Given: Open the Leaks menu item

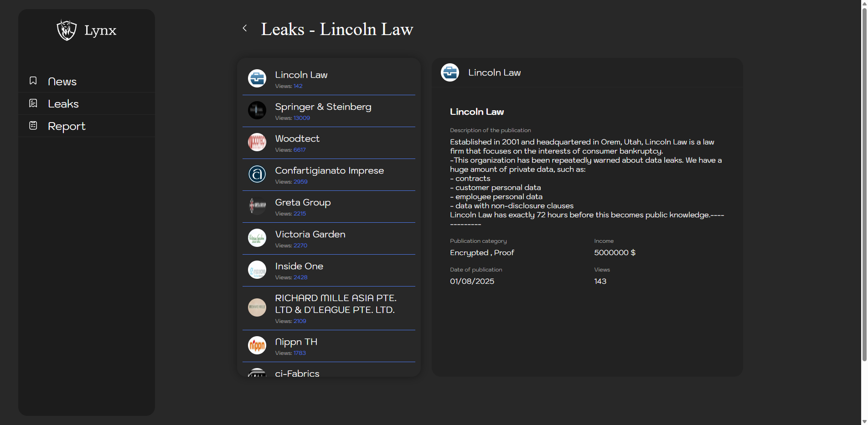Looking at the screenshot, I should click(63, 104).
